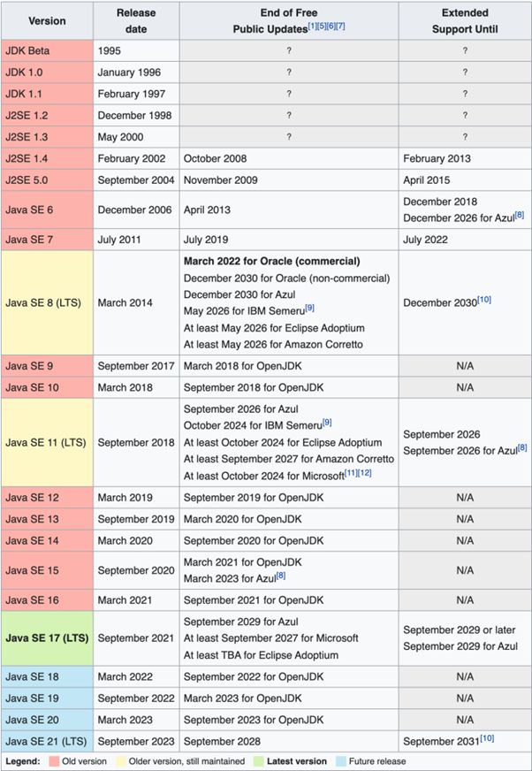Click the Version column header
The height and width of the screenshot is (771, 532).
[x=47, y=20]
